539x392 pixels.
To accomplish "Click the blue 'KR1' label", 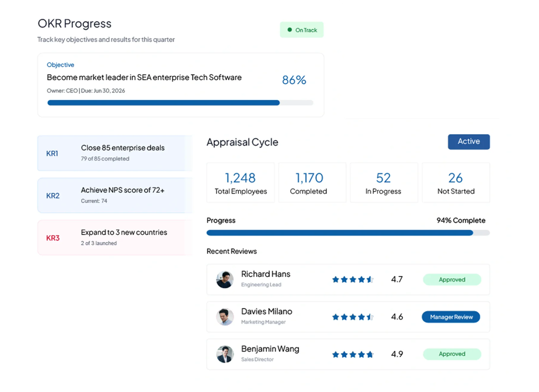I will click(x=52, y=154).
